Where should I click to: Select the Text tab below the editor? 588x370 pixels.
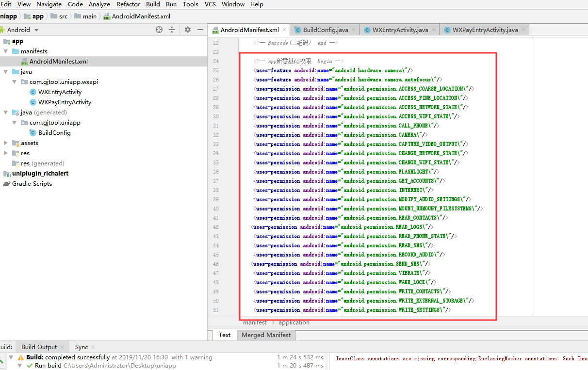coord(225,335)
